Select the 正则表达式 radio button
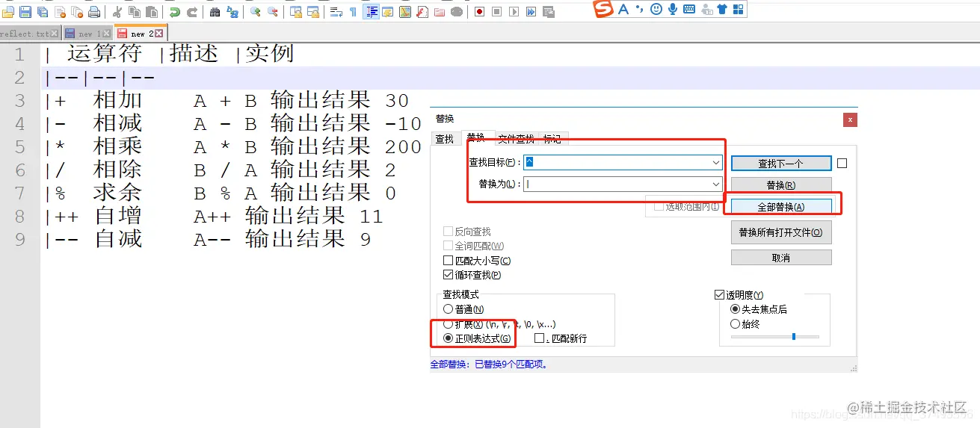The image size is (980, 428). click(x=448, y=338)
